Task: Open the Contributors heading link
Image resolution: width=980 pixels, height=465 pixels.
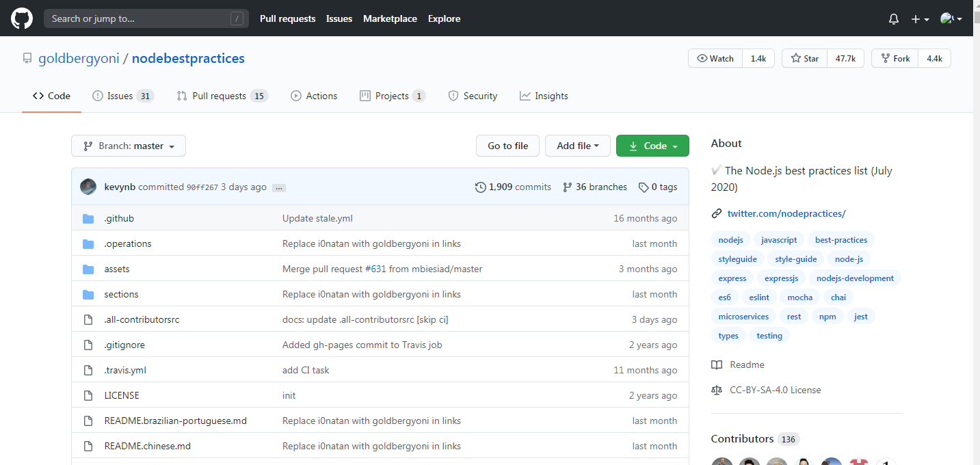Action: click(755, 439)
